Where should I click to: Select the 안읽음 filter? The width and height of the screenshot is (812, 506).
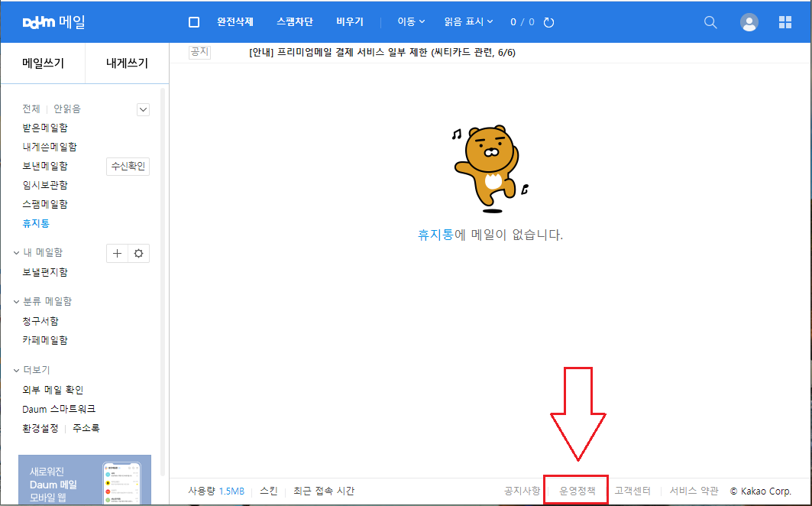[x=67, y=109]
